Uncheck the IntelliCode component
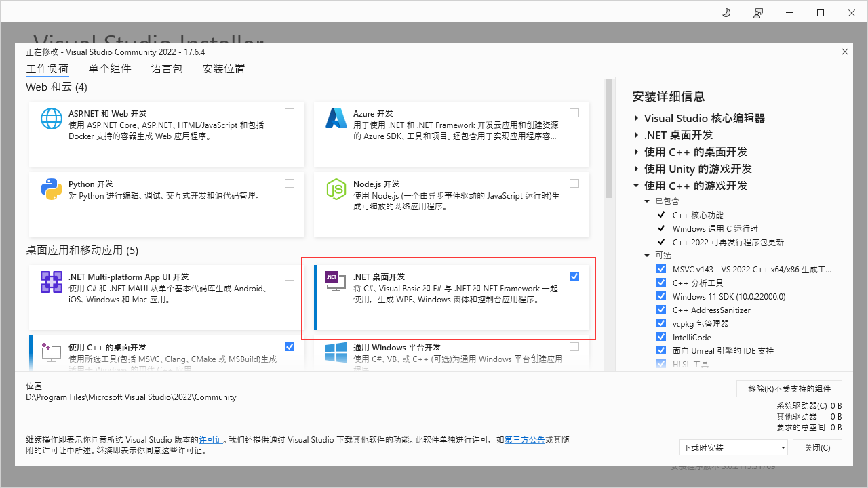Viewport: 868px width, 488px height. tap(661, 337)
